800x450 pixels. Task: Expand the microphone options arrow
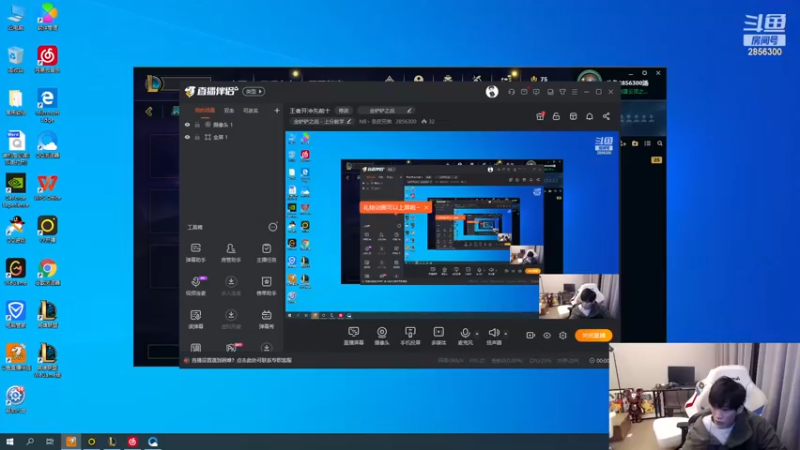click(477, 334)
